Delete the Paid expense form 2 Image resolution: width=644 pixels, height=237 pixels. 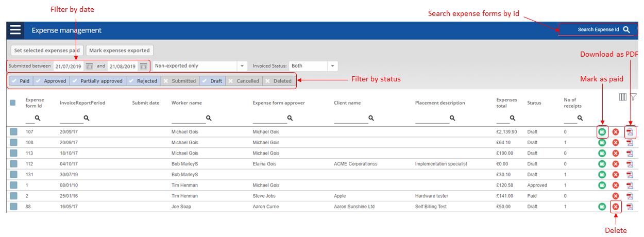click(x=615, y=196)
